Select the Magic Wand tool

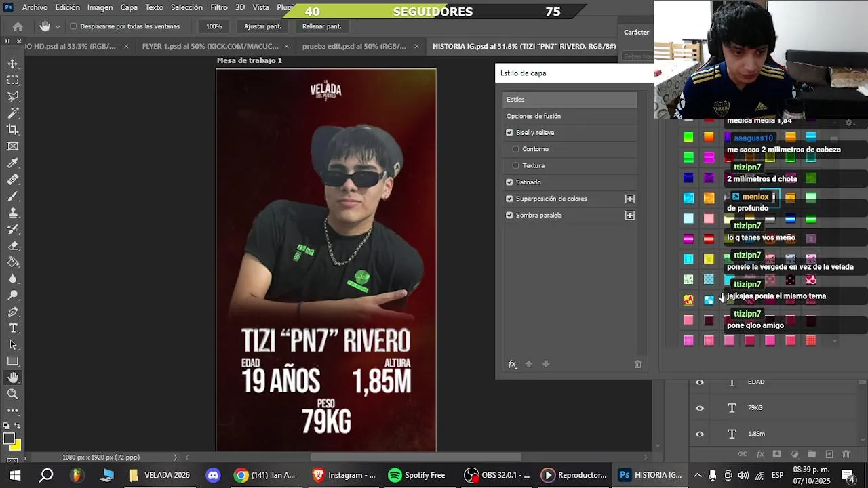[13, 113]
